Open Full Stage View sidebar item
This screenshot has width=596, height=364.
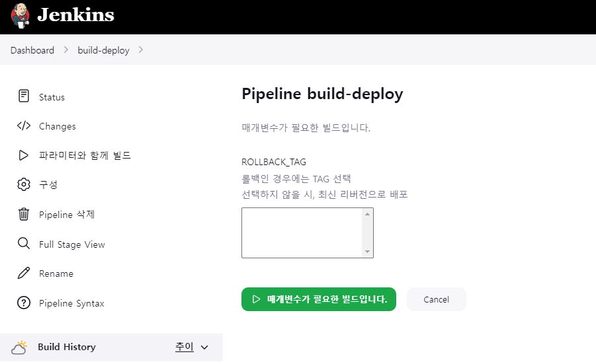pyautogui.click(x=72, y=244)
